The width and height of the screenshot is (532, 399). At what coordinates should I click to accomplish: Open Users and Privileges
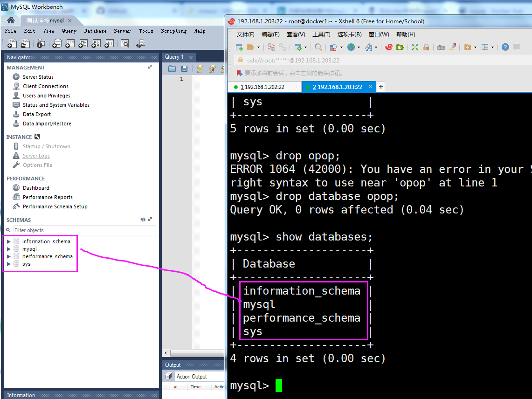click(x=47, y=96)
